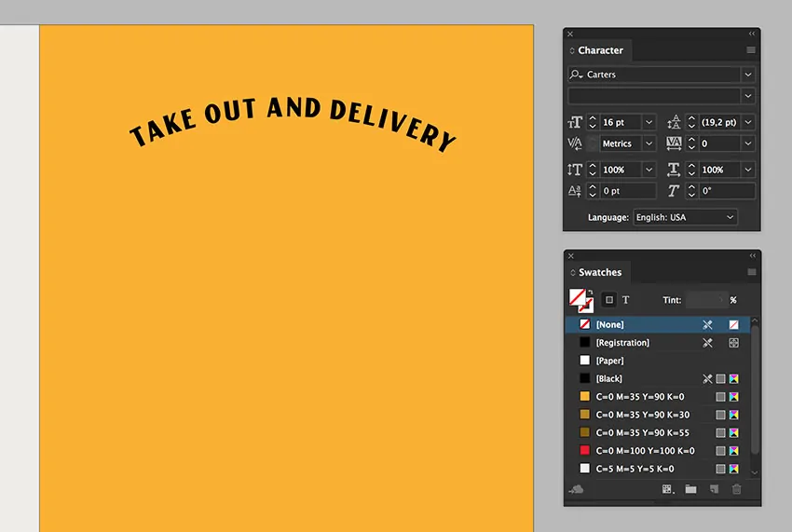The image size is (792, 532).
Task: Click swap fill and stroke arrow
Action: [589, 293]
